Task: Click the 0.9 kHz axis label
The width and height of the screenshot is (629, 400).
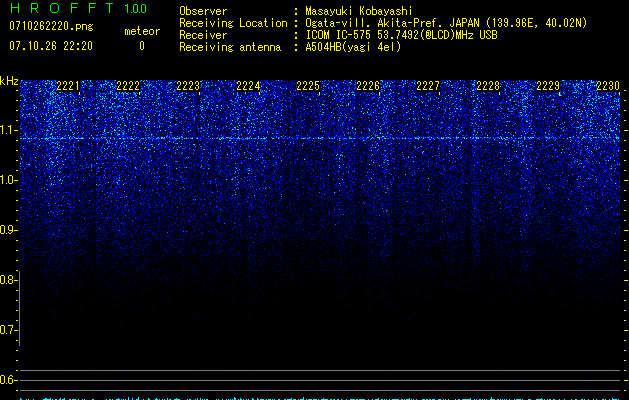Action: click(x=8, y=230)
